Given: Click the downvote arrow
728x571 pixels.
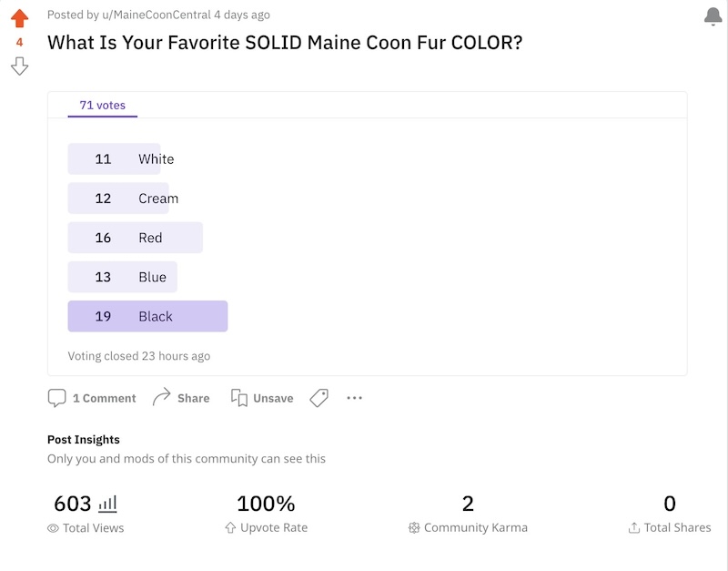Looking at the screenshot, I should 19,66.
